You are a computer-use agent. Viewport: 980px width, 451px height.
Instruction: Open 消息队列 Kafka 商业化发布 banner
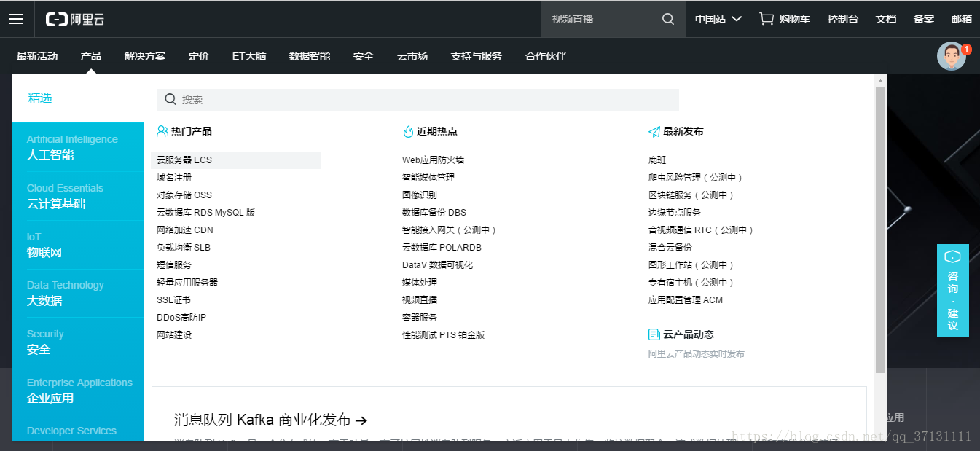point(270,420)
